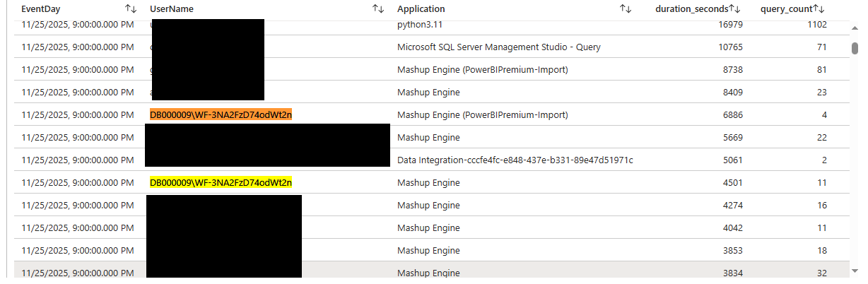Select the UserName column header label
Viewport: 868px width, 284px height.
pos(172,9)
